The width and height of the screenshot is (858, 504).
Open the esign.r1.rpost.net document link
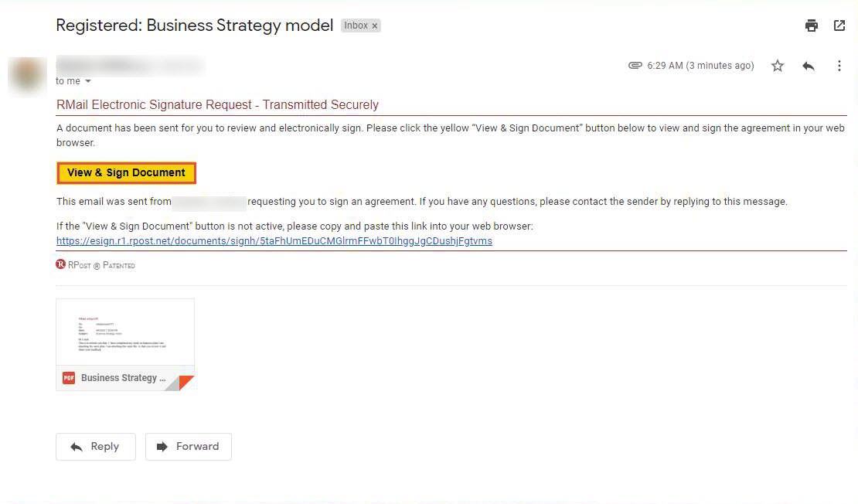[274, 240]
